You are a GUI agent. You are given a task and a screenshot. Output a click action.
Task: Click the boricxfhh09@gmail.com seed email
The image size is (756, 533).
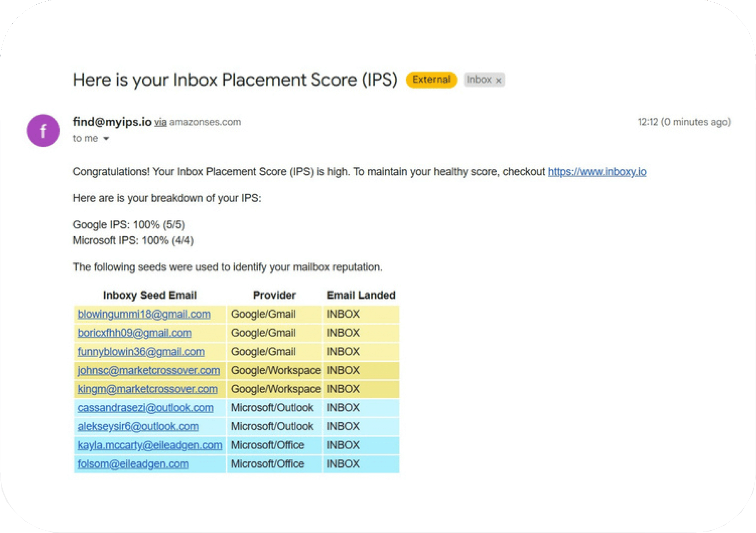coord(134,333)
